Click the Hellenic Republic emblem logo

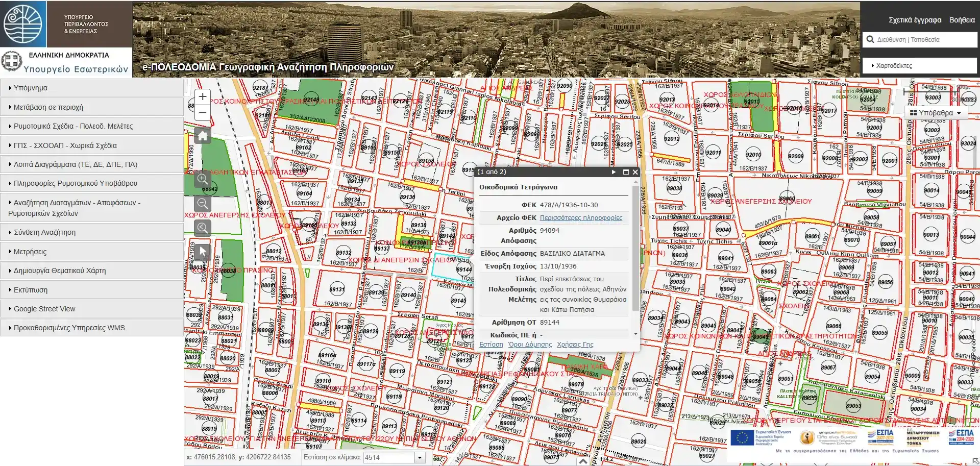[11, 62]
